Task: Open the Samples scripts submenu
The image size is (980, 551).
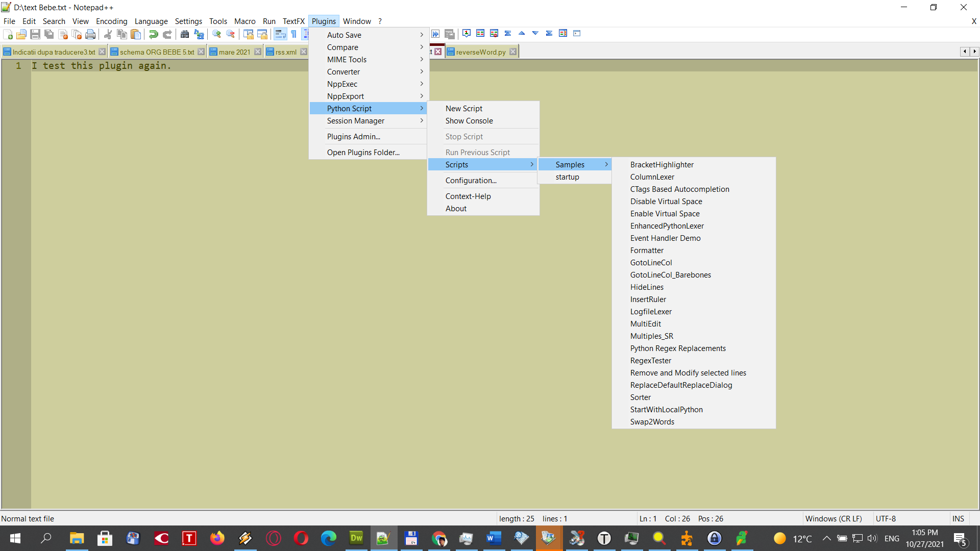Action: coord(575,164)
